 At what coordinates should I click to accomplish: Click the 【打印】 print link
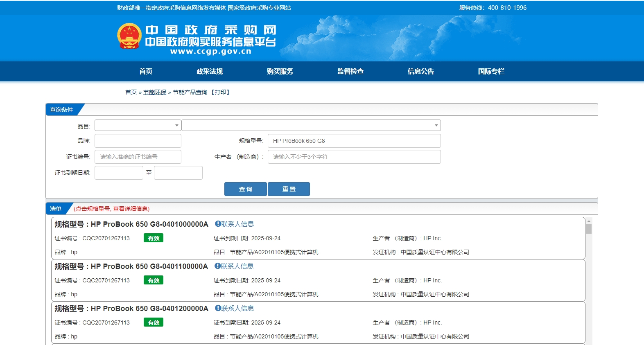click(221, 92)
